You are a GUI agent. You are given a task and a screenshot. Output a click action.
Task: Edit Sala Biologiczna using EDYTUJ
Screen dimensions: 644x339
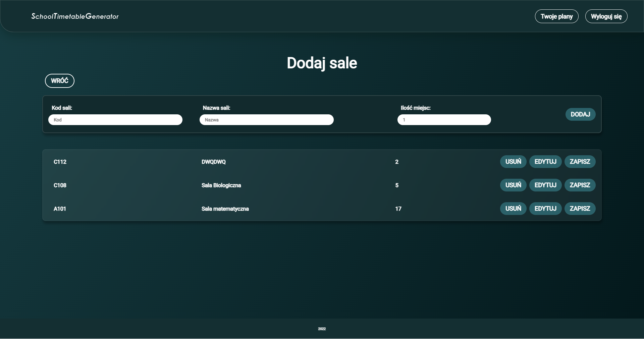pos(545,185)
